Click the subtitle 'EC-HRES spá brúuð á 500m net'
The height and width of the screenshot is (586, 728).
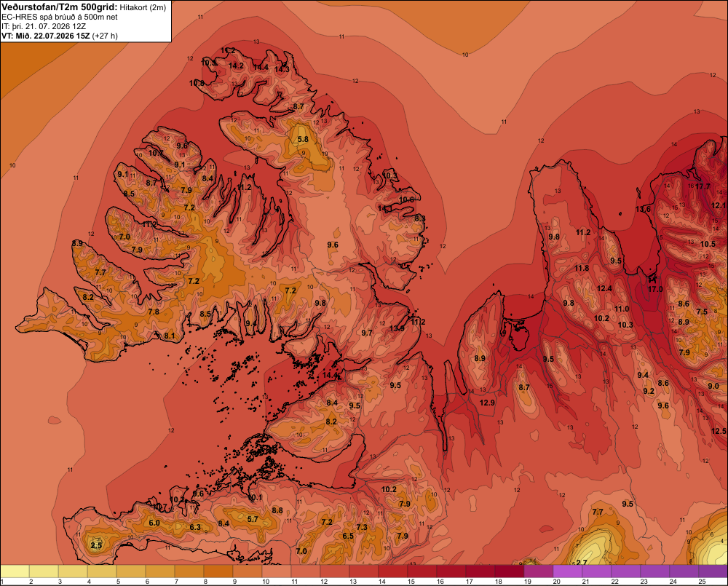60,17
